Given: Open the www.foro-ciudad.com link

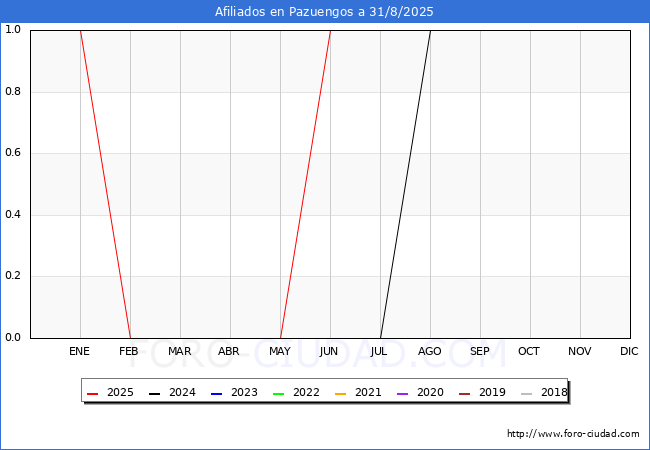Looking at the screenshot, I should pyautogui.click(x=573, y=434).
